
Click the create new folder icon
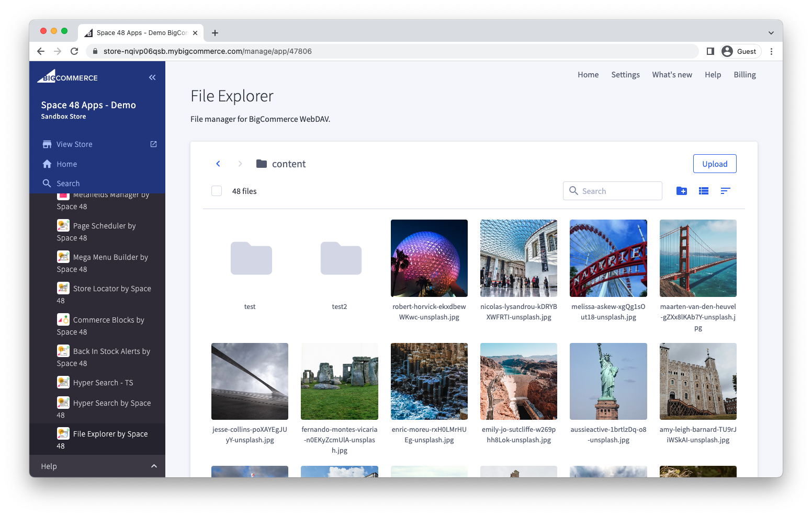(682, 191)
